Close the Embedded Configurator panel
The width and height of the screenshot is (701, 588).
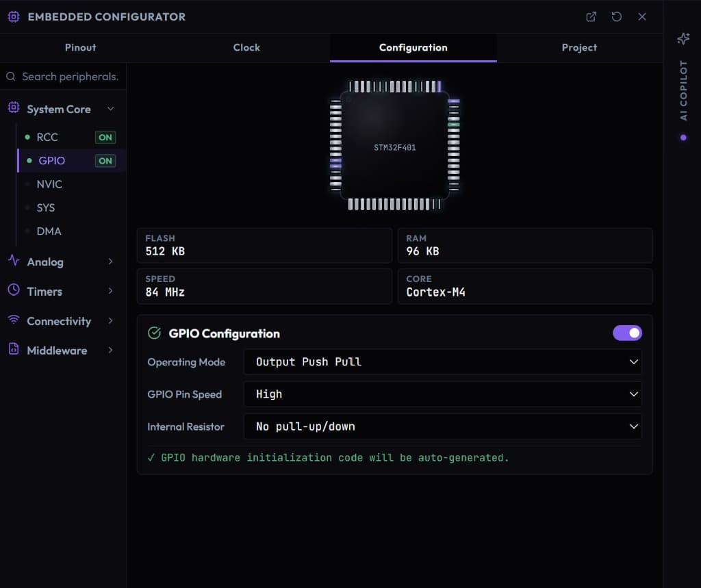click(642, 16)
